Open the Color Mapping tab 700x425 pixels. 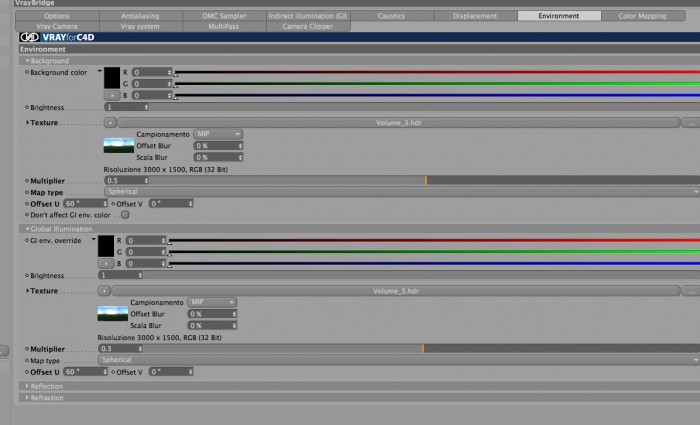(643, 16)
